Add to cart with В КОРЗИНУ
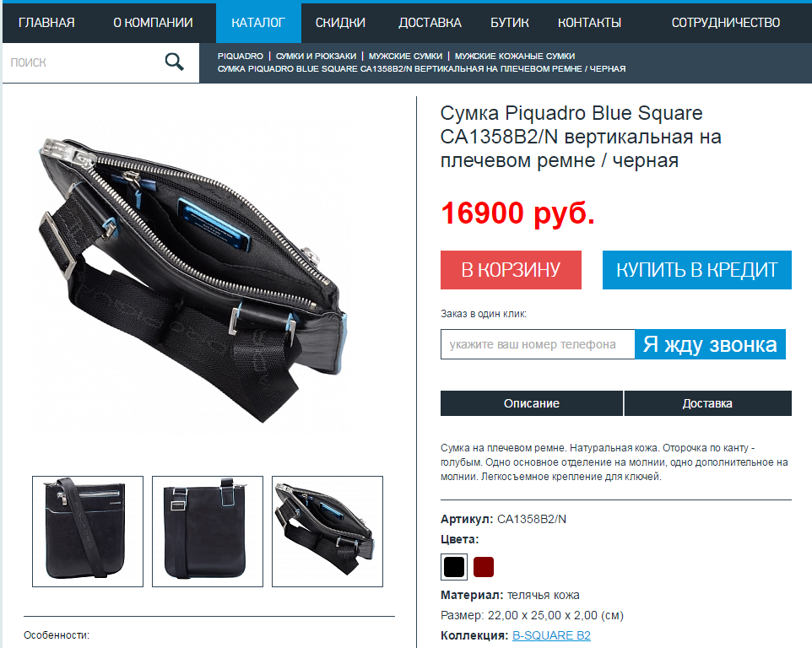 (512, 270)
